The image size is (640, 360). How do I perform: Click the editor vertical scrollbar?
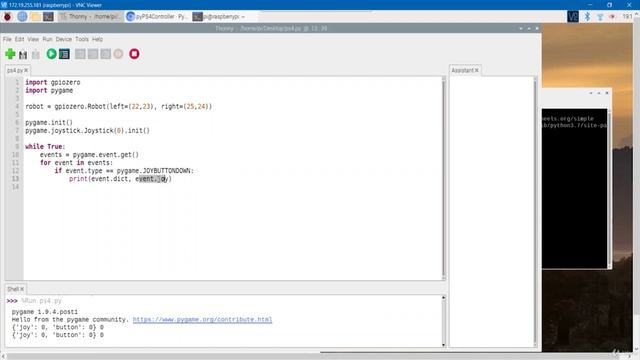[x=443, y=178]
